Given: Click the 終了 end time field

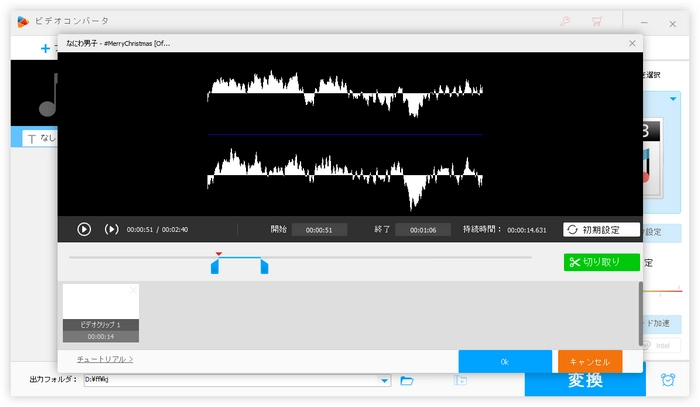Looking at the screenshot, I should (424, 230).
